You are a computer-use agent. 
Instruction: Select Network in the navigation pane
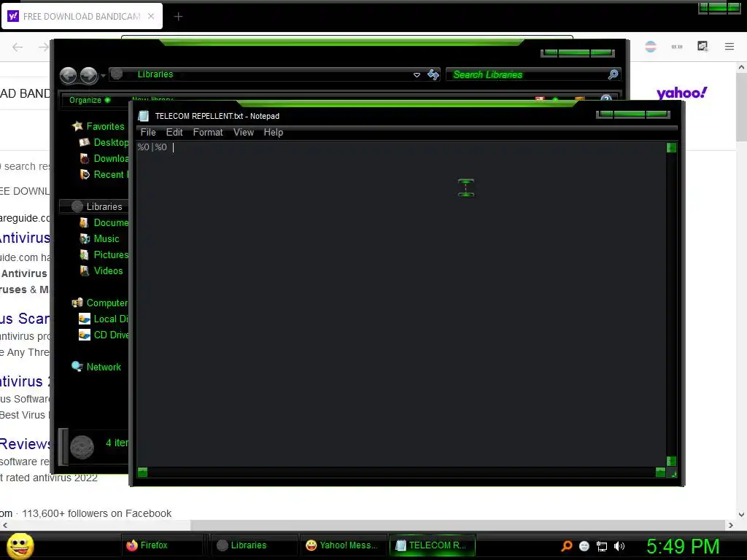coord(104,367)
